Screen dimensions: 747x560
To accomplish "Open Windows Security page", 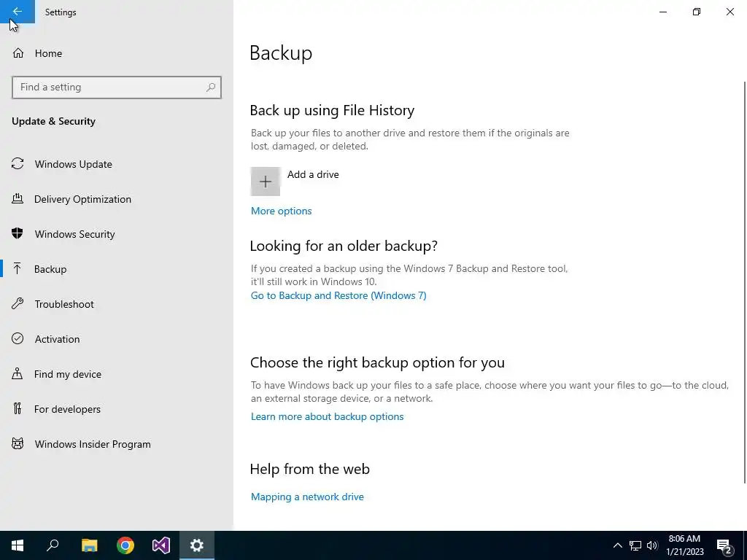I will 117,234.
